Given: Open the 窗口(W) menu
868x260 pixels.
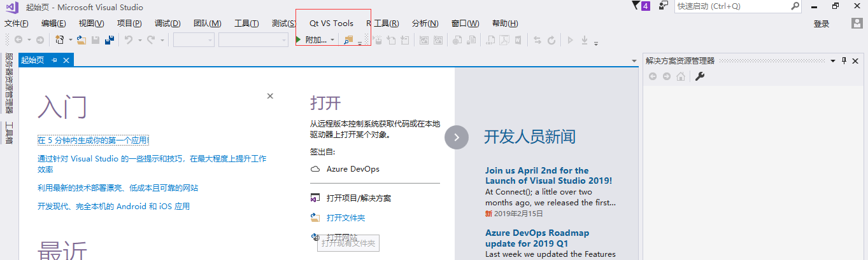Looking at the screenshot, I should [x=466, y=24].
